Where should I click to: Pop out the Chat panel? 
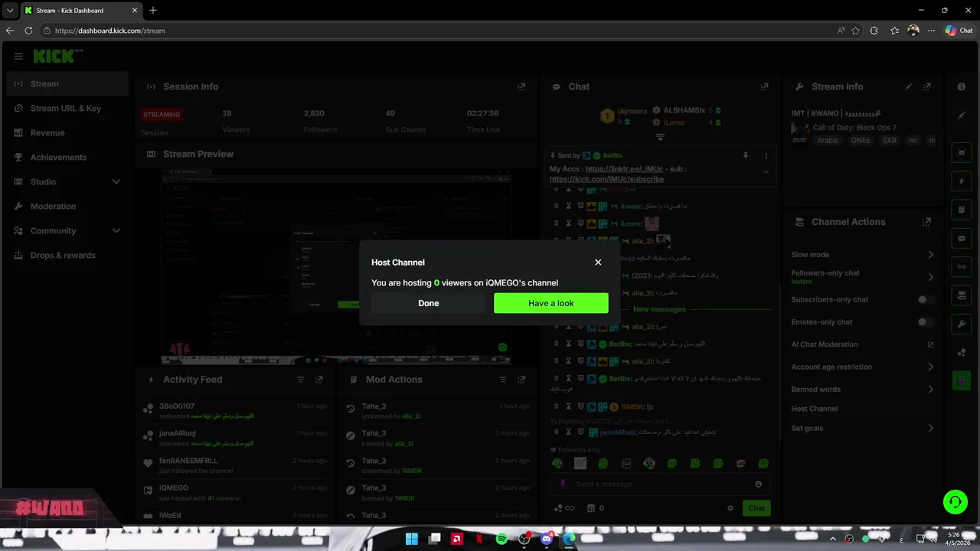click(x=764, y=87)
